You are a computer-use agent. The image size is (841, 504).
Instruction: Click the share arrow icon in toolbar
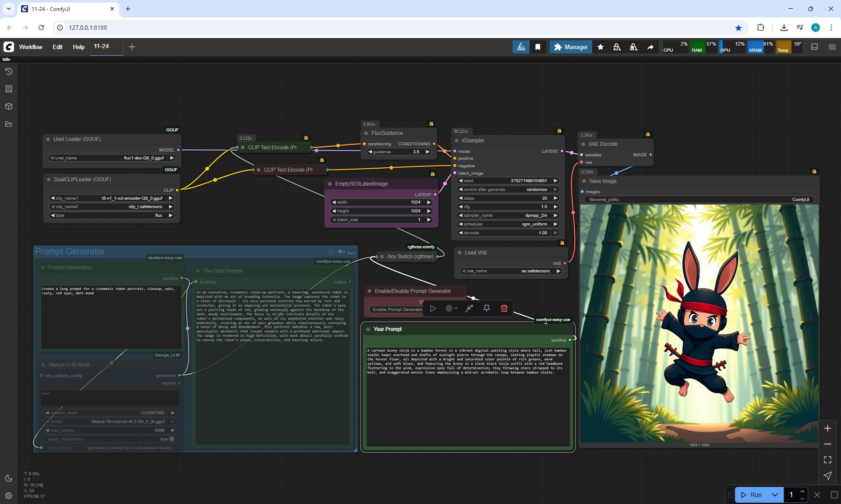650,47
